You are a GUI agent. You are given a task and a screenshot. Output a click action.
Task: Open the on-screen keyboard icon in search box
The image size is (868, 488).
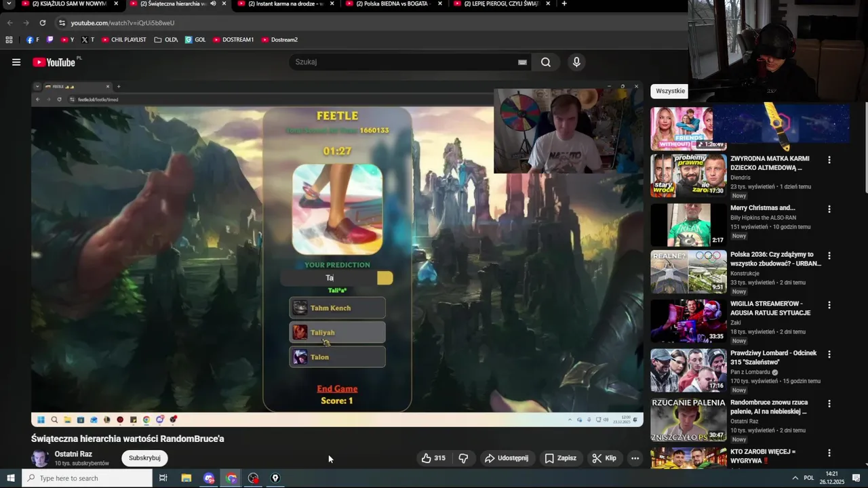tap(522, 62)
